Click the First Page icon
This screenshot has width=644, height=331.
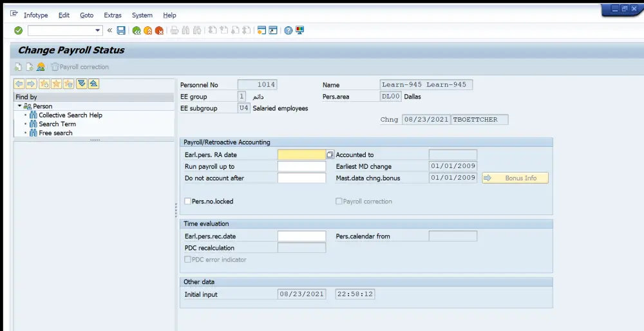pyautogui.click(x=212, y=30)
